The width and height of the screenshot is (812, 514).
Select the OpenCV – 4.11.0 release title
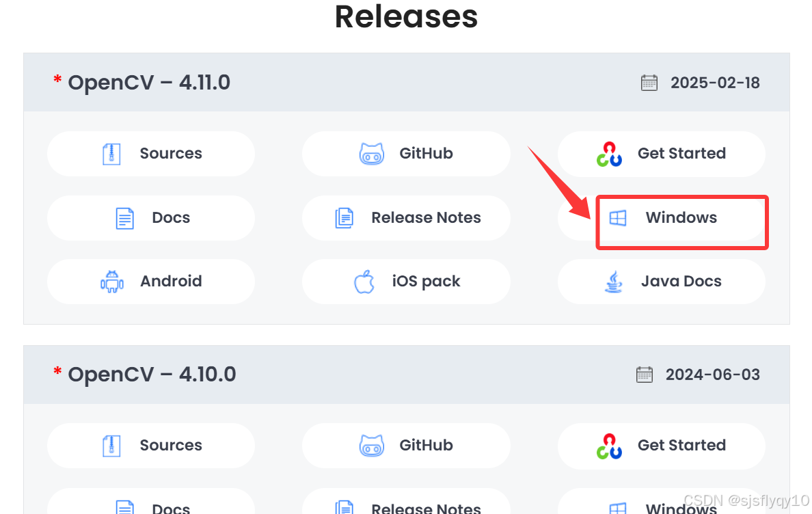coord(149,83)
